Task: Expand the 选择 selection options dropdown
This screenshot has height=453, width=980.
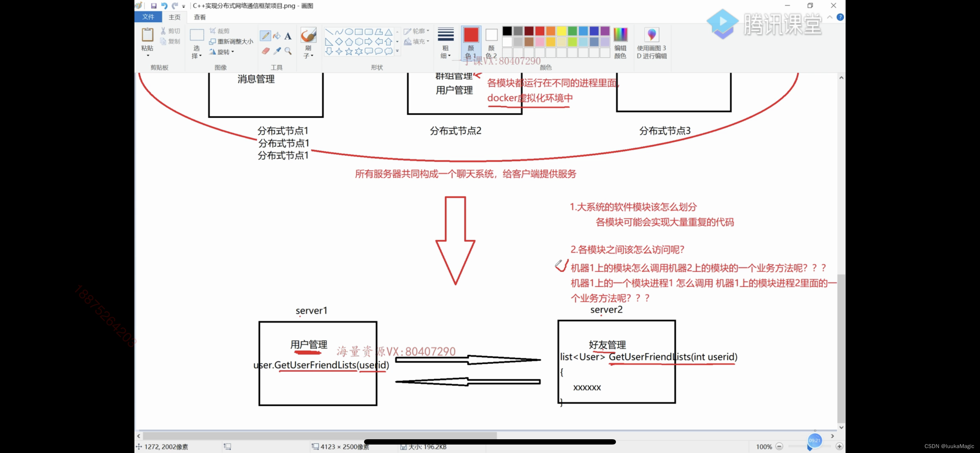Action: [x=196, y=52]
